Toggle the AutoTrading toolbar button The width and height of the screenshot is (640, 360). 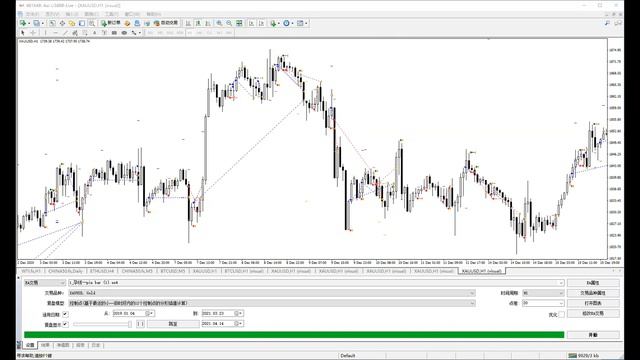[166, 23]
